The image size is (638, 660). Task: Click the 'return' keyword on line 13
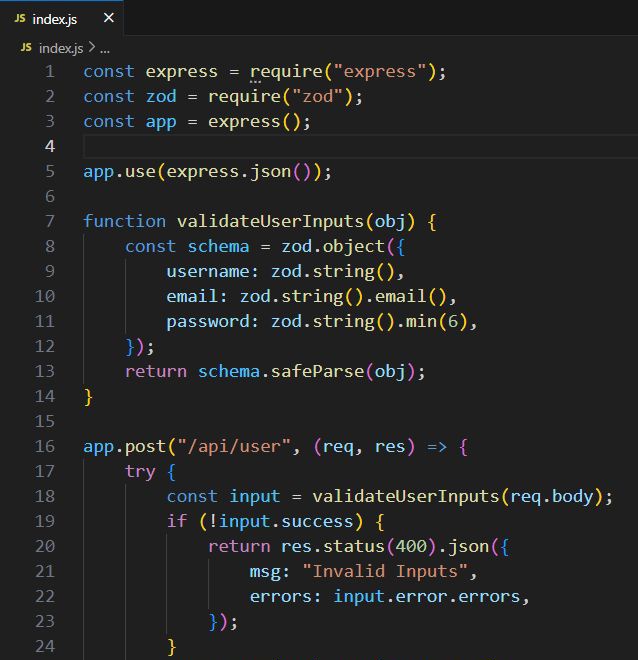(156, 372)
